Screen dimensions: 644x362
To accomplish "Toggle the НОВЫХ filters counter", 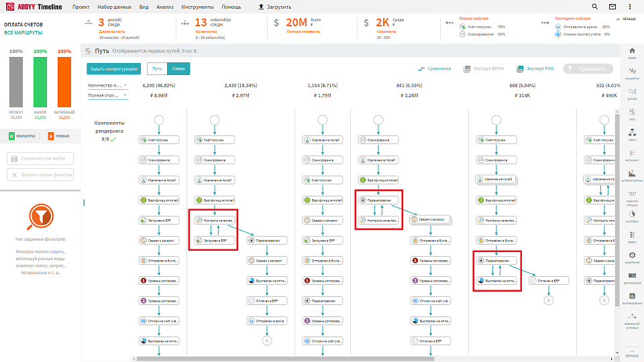I will pos(59,136).
